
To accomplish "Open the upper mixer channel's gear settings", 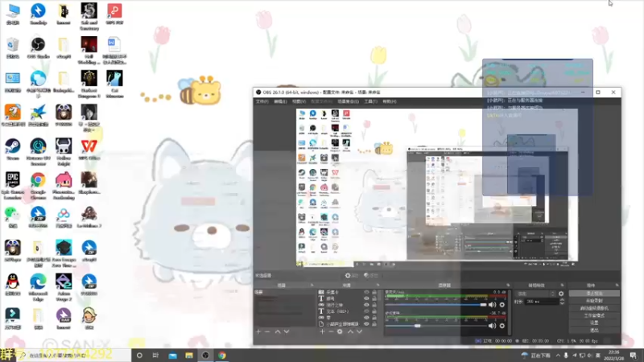I will point(502,305).
